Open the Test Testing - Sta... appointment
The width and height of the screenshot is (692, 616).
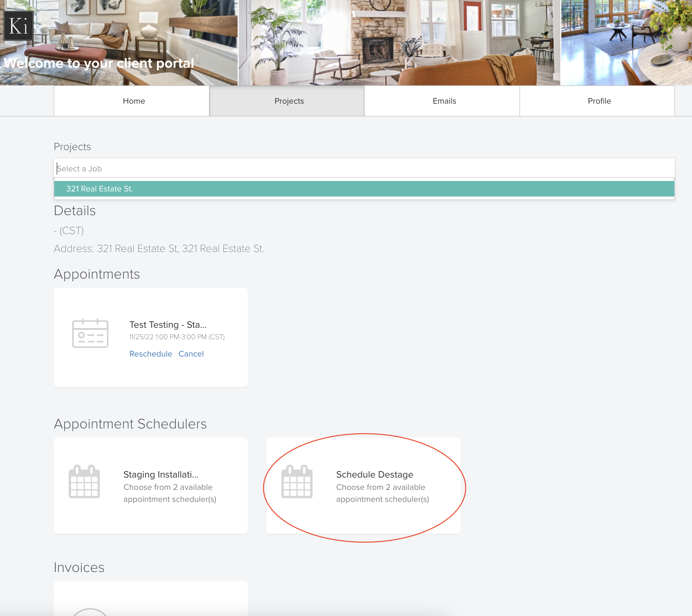tap(167, 324)
